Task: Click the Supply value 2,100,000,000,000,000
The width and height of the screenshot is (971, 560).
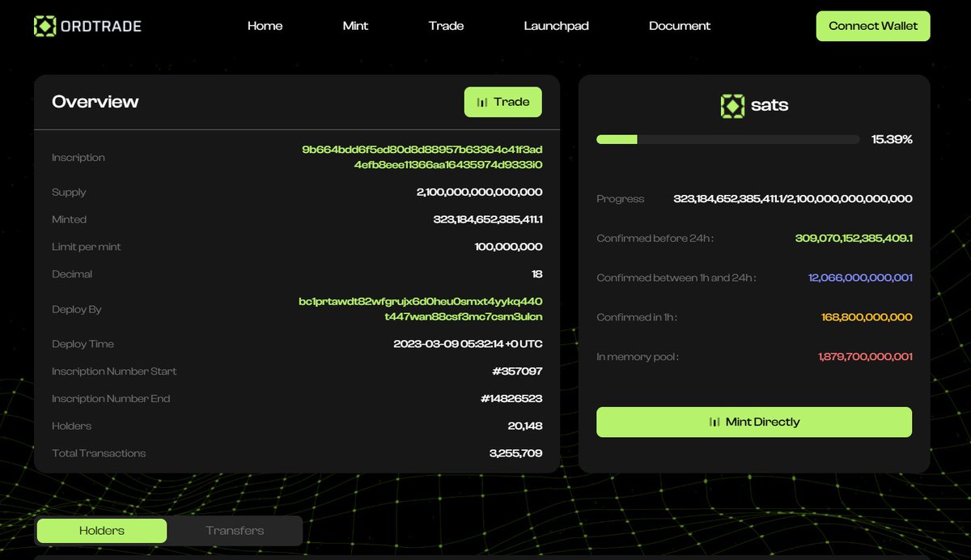Action: point(479,193)
